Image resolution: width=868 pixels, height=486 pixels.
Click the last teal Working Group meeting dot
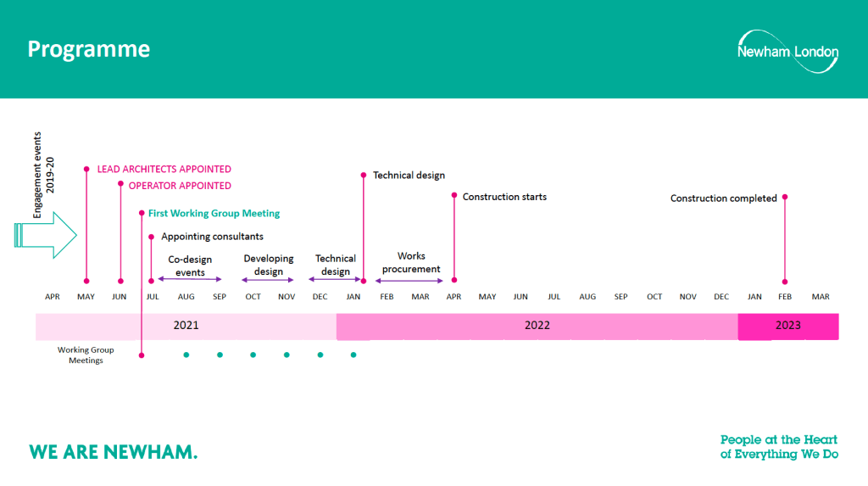[353, 355]
